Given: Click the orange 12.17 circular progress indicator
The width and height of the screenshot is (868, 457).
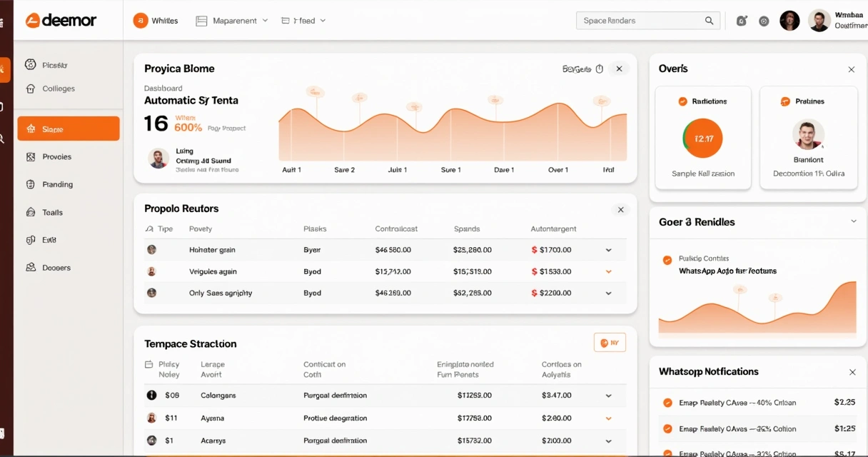Looking at the screenshot, I should pyautogui.click(x=703, y=139).
